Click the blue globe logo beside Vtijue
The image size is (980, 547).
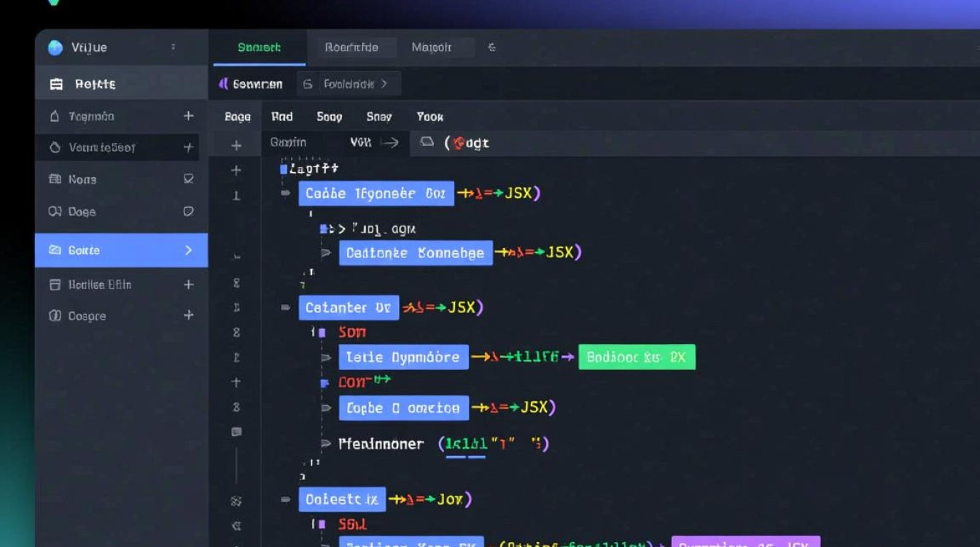pyautogui.click(x=55, y=48)
